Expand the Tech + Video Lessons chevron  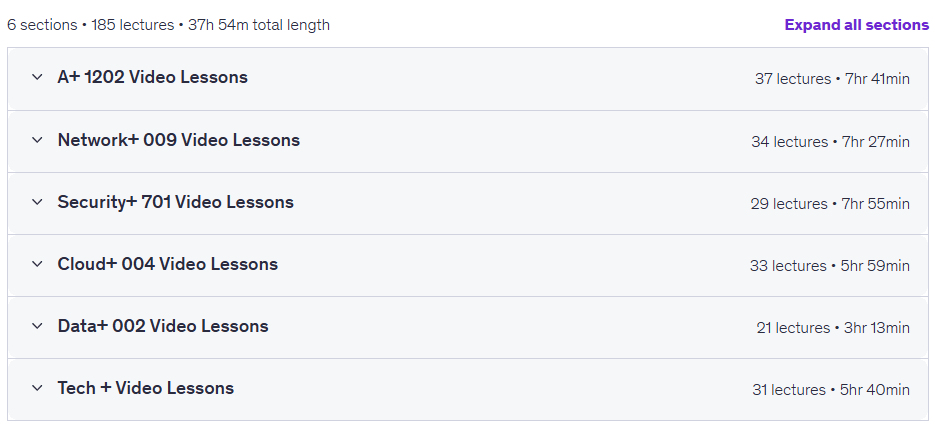click(37, 388)
